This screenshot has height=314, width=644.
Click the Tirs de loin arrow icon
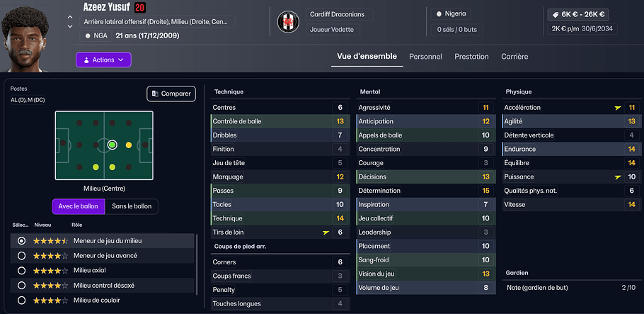pyautogui.click(x=326, y=232)
